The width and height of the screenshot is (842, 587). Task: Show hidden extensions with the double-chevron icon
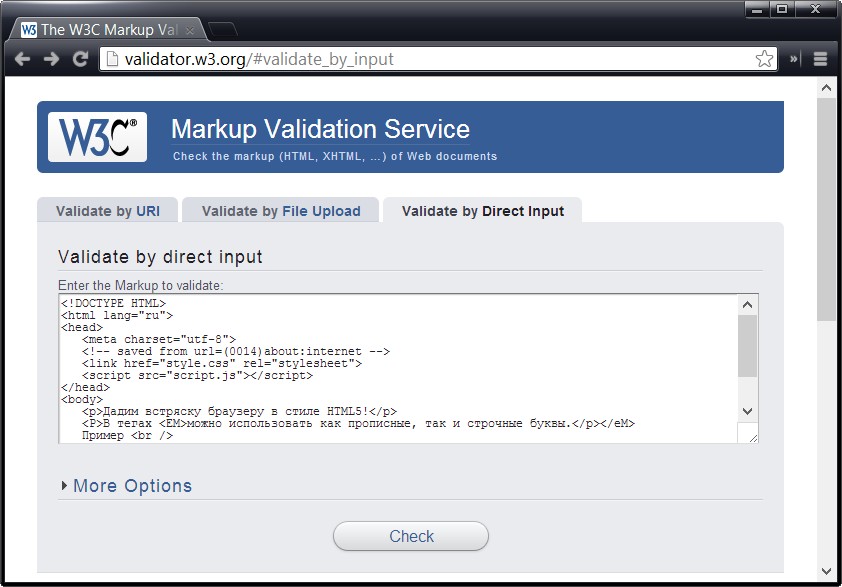[x=794, y=59]
